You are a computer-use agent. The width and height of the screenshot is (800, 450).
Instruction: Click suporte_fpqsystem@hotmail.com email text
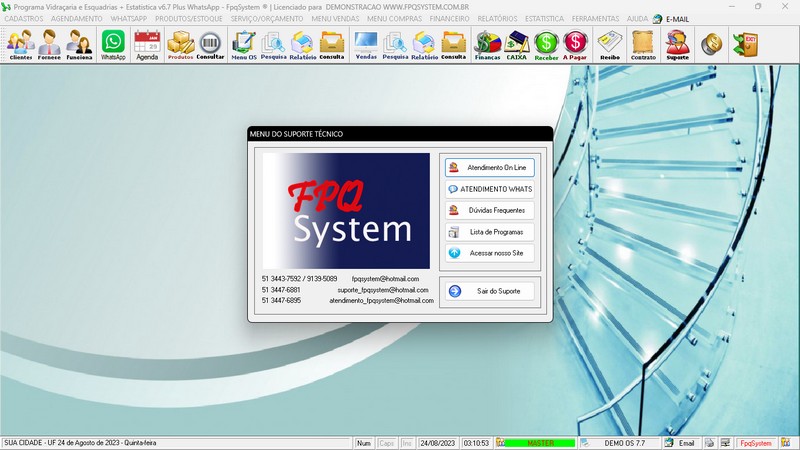(x=383, y=290)
